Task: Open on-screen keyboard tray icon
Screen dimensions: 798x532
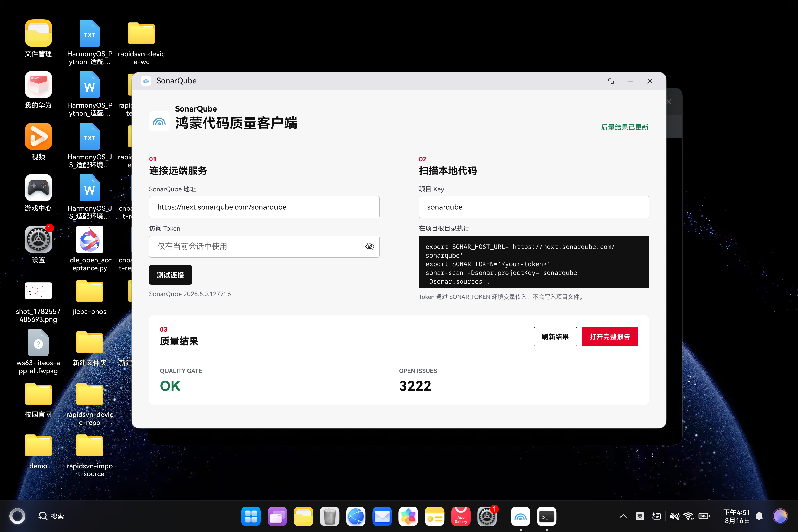Action: pyautogui.click(x=657, y=516)
